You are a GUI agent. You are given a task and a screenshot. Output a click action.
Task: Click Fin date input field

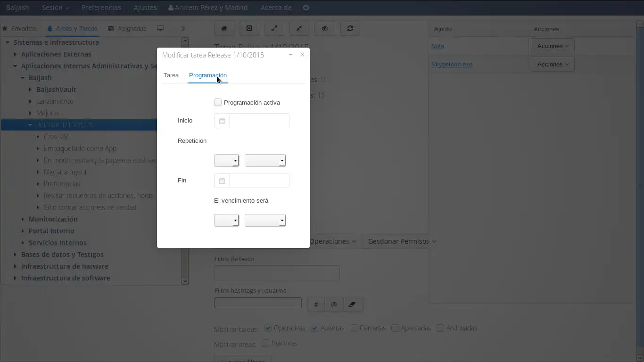pos(259,181)
